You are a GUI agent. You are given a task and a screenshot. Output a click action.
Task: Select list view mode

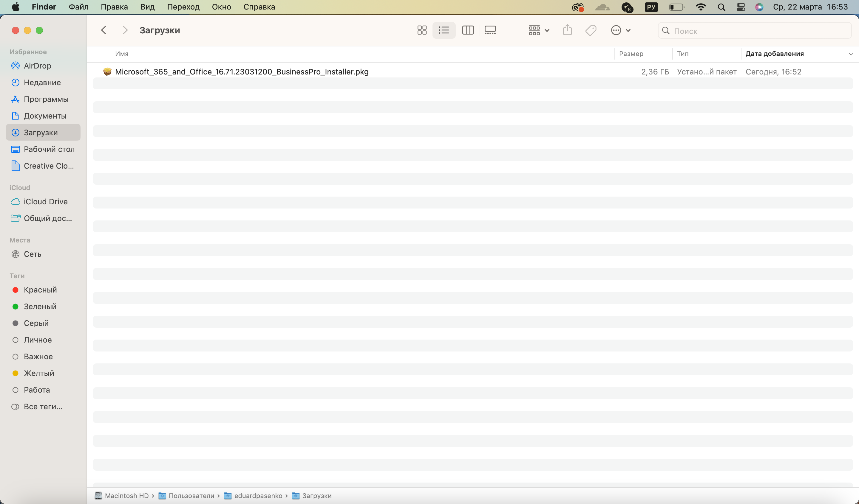pyautogui.click(x=444, y=30)
